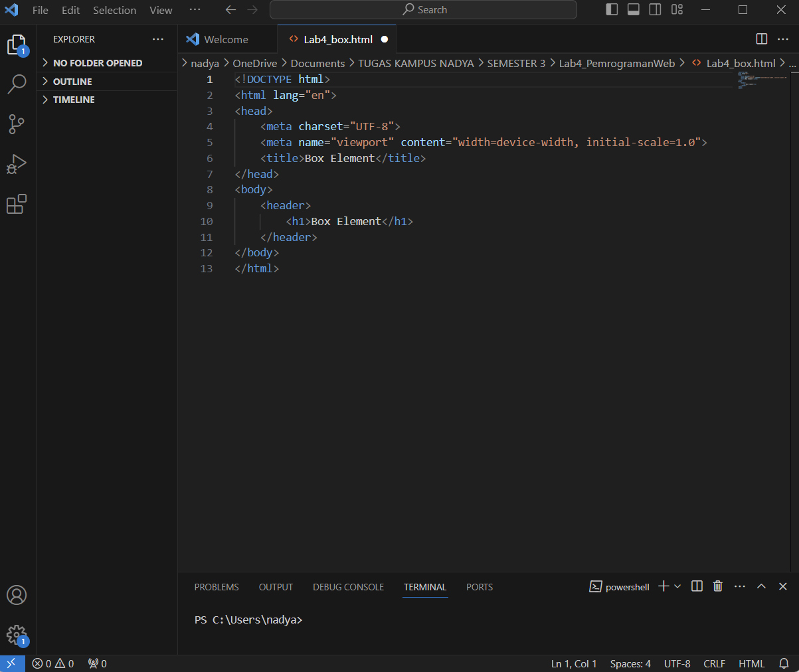Image resolution: width=799 pixels, height=672 pixels.
Task: Switch to the DEBUG CONSOLE tab
Action: click(348, 587)
